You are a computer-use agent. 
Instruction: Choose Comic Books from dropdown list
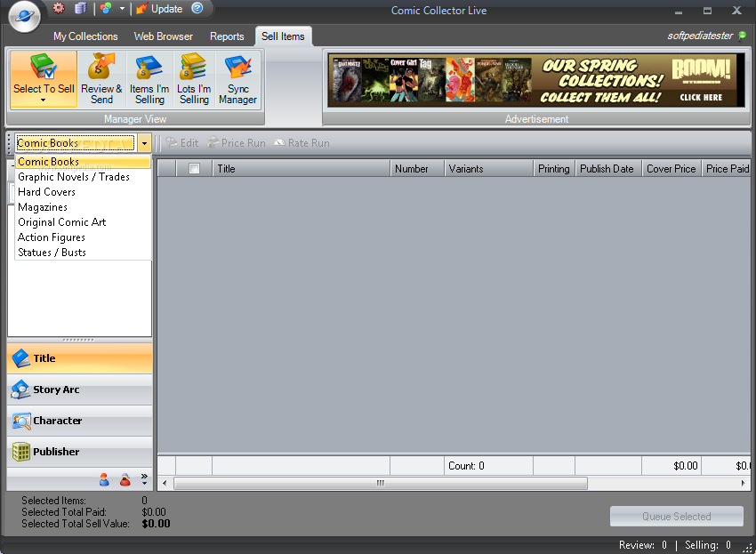(x=84, y=162)
